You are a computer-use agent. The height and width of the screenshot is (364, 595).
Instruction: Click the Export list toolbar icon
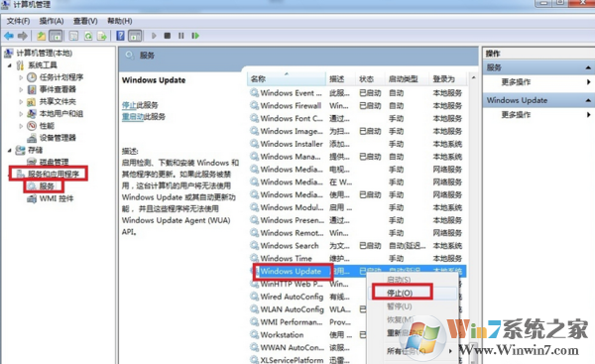[x=102, y=36]
